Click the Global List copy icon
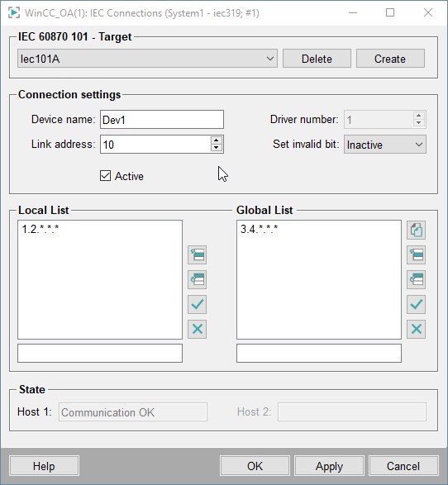The width and height of the screenshot is (448, 485). pos(416,231)
